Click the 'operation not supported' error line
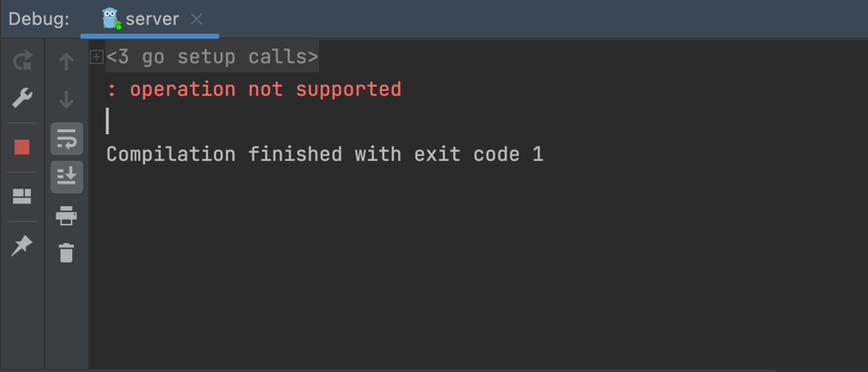 254,89
